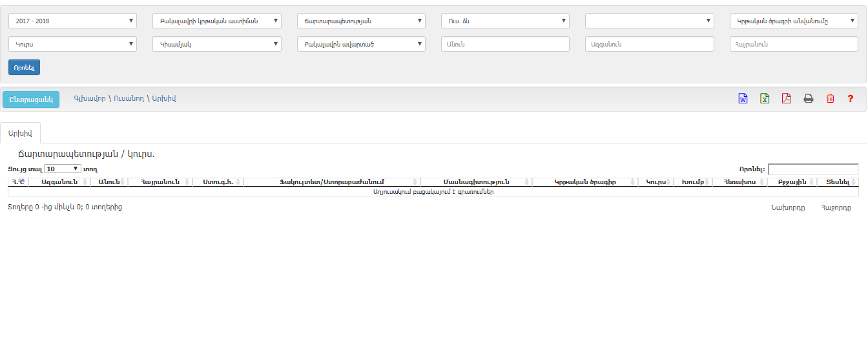Export the list to Word document
This screenshot has width=868, height=345.
[743, 99]
